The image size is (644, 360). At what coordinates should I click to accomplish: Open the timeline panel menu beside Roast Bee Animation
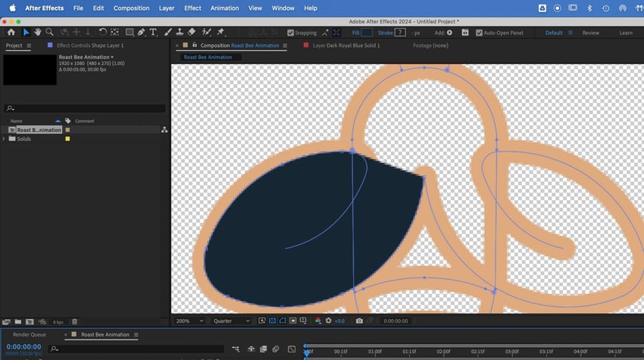click(136, 334)
